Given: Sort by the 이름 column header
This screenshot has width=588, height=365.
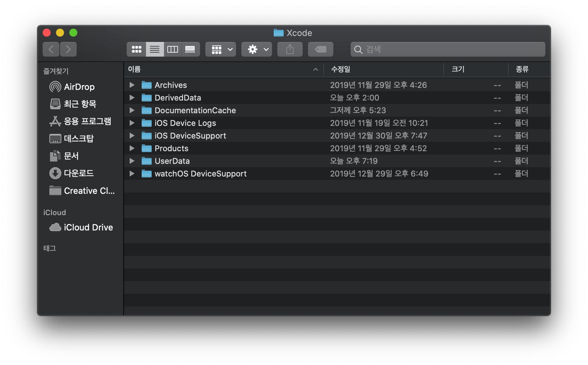Looking at the screenshot, I should [224, 69].
